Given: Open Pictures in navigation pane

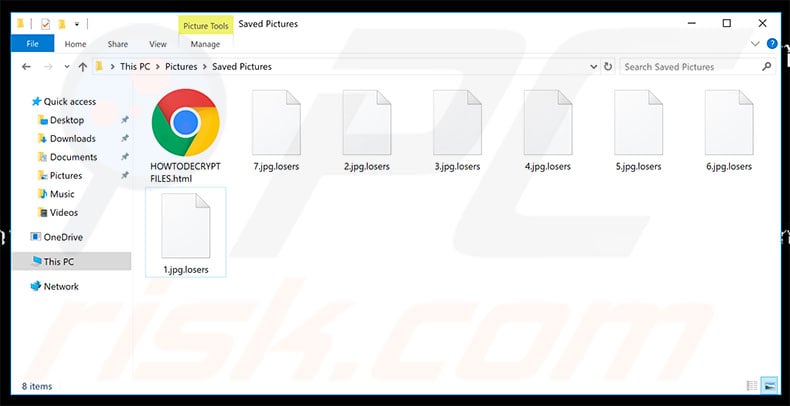Looking at the screenshot, I should coord(65,175).
